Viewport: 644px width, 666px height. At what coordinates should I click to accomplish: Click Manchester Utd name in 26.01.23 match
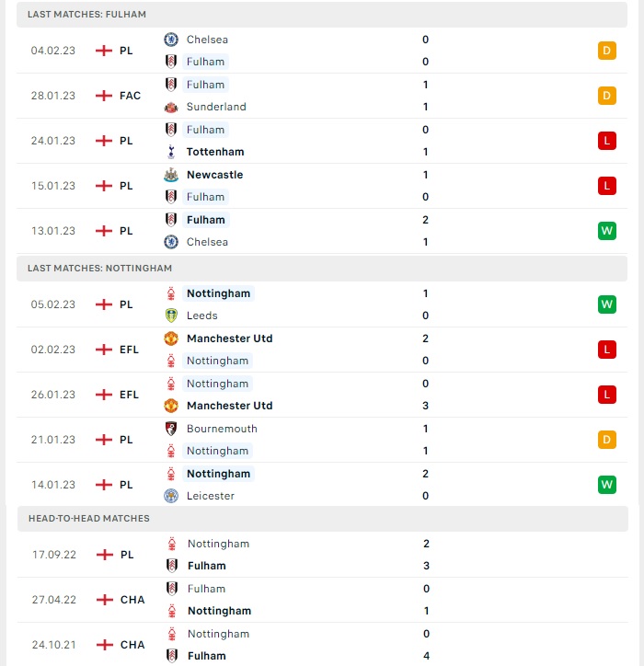coord(230,406)
